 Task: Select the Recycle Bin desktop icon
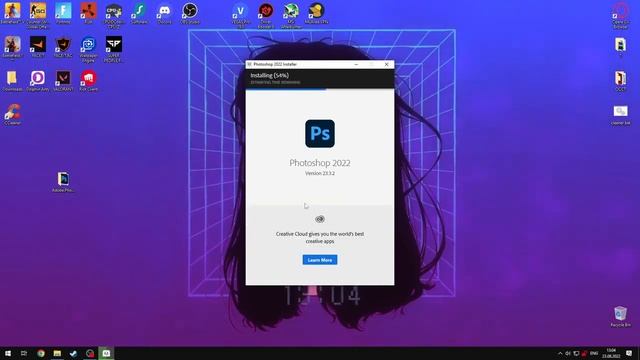coord(620,316)
